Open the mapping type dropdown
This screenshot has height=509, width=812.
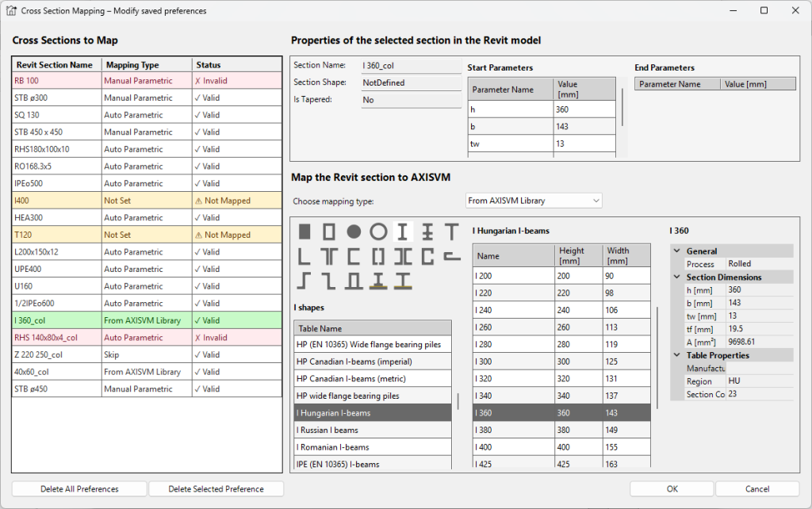[x=534, y=201]
